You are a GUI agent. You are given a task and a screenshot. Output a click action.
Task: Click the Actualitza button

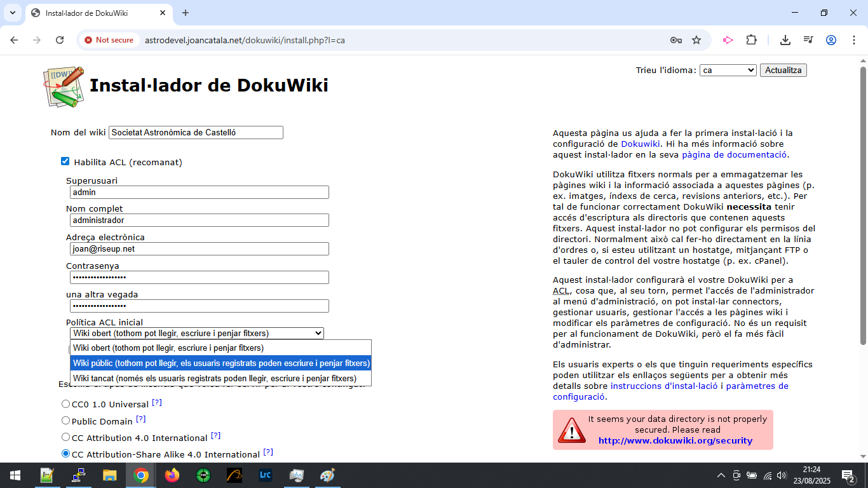point(783,70)
